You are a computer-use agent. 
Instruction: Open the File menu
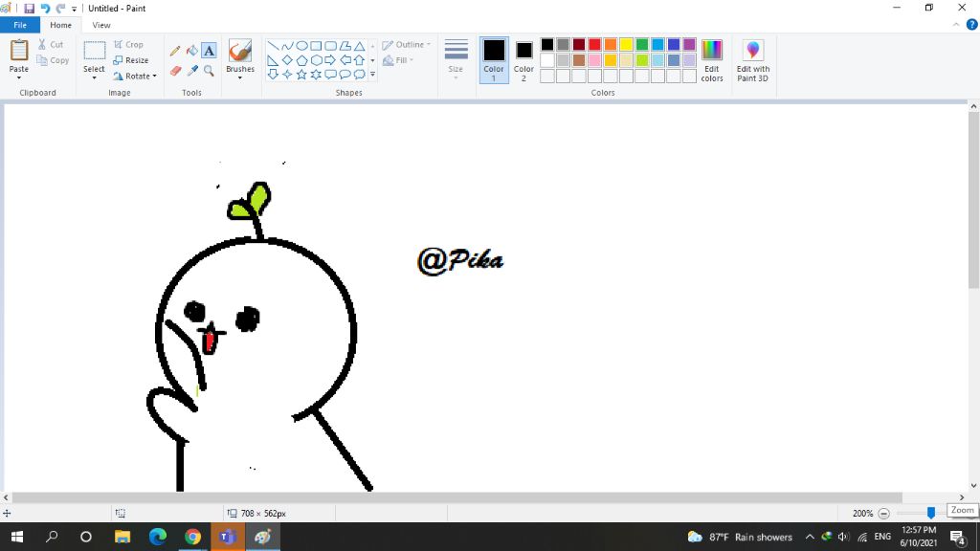20,25
